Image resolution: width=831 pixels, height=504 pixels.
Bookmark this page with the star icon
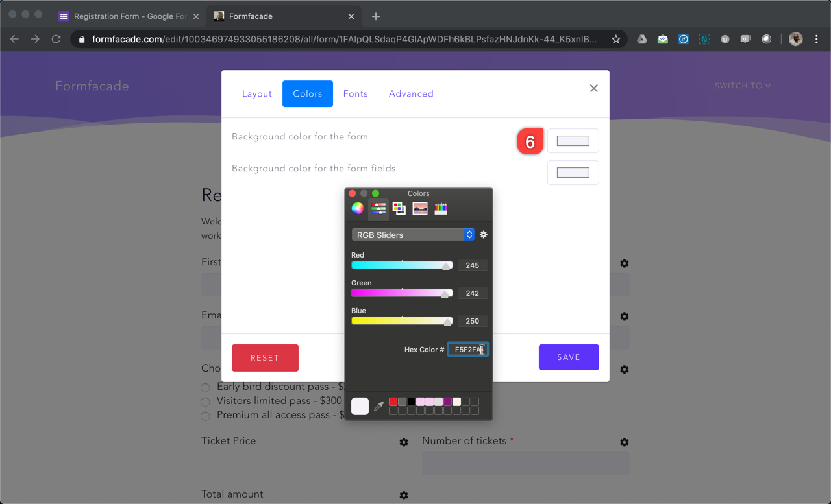pos(615,40)
